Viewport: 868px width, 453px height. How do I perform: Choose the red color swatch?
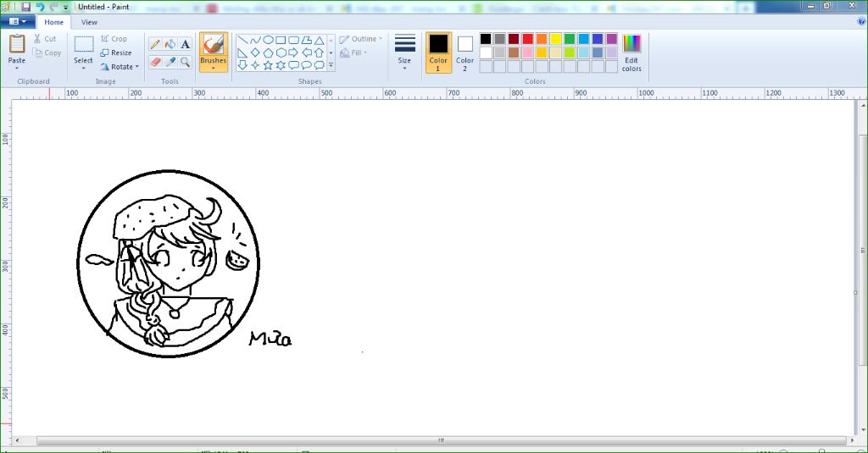click(527, 39)
